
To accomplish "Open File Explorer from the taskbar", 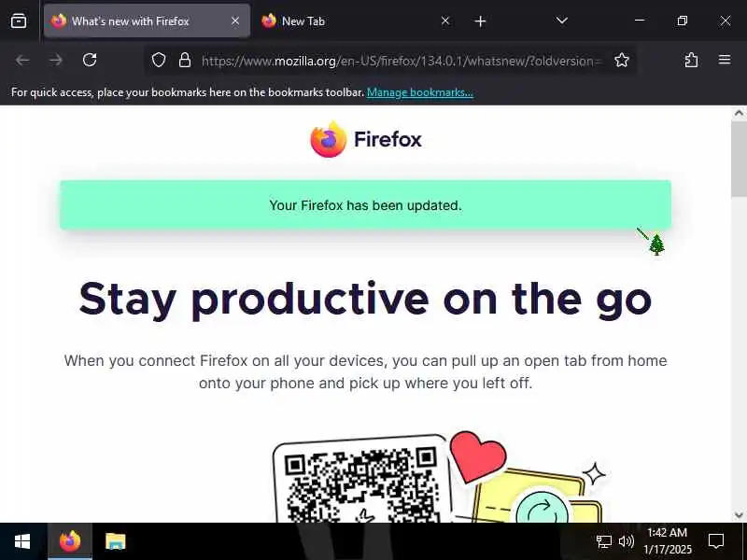I will 116,541.
